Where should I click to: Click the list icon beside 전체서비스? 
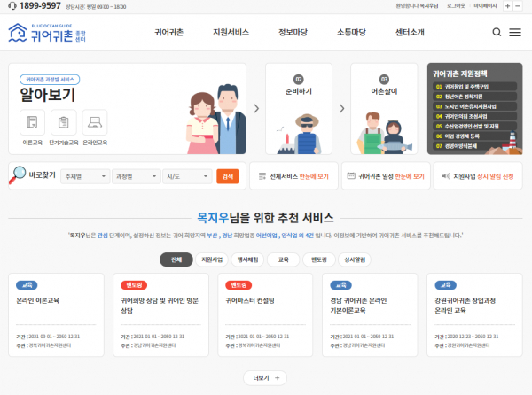[262, 176]
